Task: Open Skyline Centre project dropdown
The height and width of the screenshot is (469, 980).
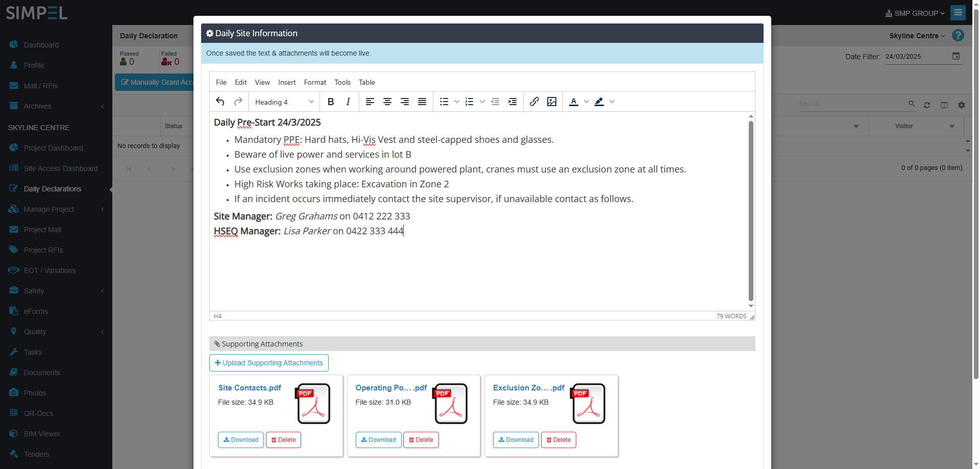Action: (x=917, y=36)
